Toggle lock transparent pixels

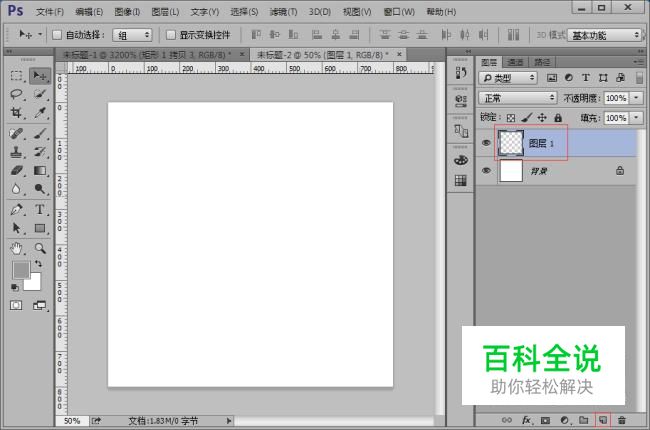[x=511, y=118]
